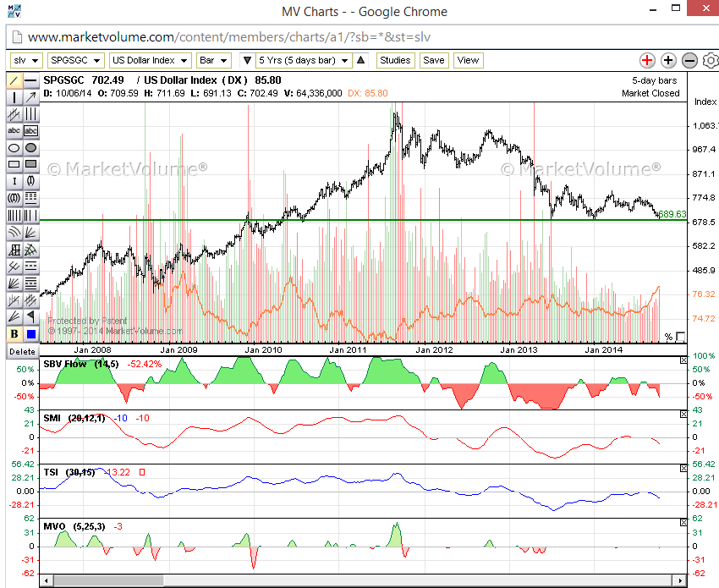Click the red plus crosshair icon
The image size is (719, 588).
click(647, 60)
